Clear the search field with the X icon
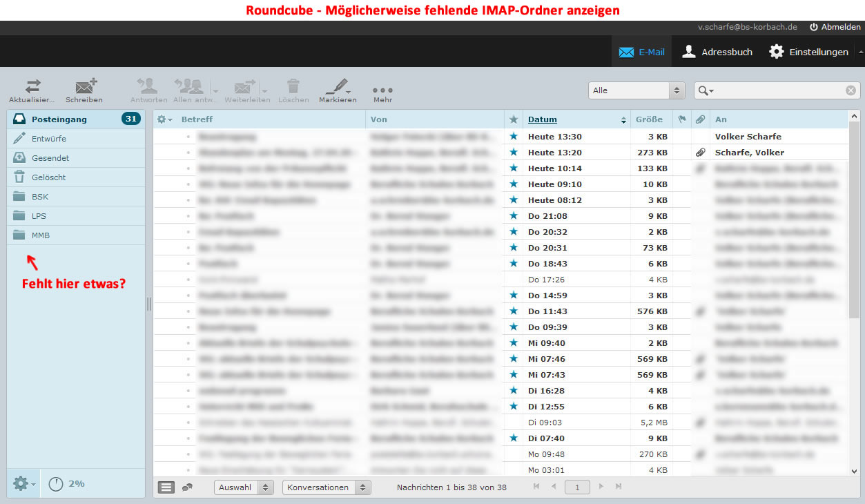The image size is (865, 504). (x=851, y=90)
